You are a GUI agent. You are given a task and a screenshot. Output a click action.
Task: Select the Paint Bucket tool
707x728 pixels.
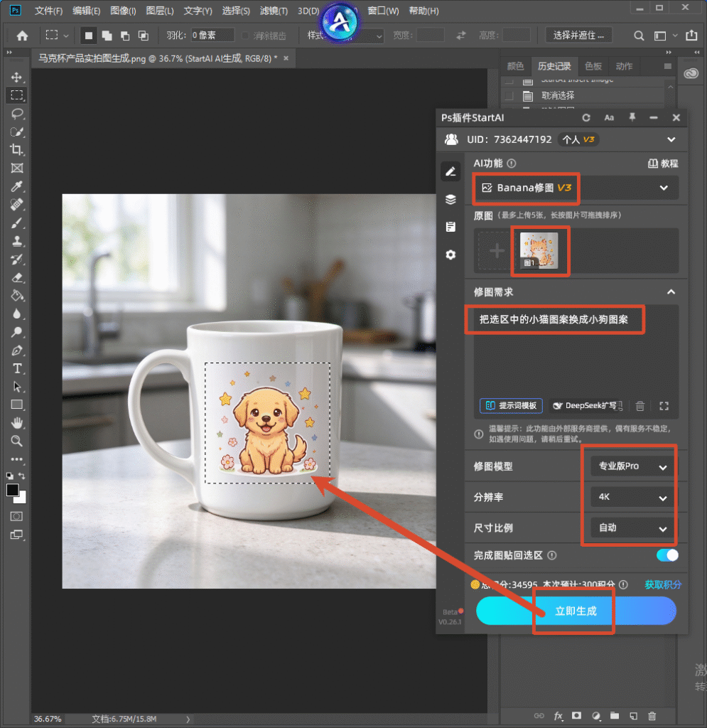tap(17, 296)
